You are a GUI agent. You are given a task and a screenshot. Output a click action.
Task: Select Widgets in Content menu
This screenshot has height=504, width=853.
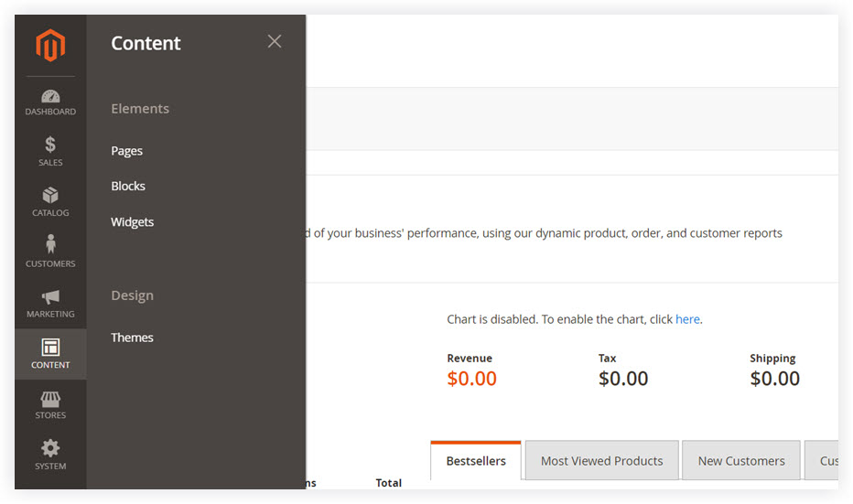point(132,222)
